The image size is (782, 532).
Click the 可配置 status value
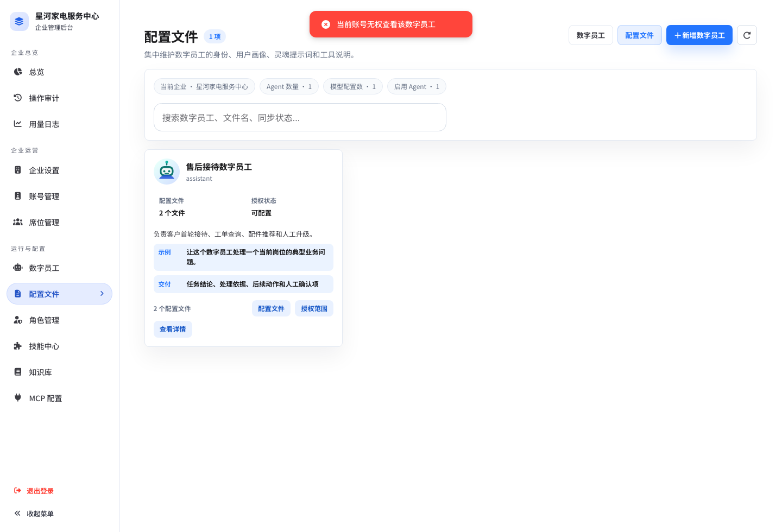coord(261,213)
